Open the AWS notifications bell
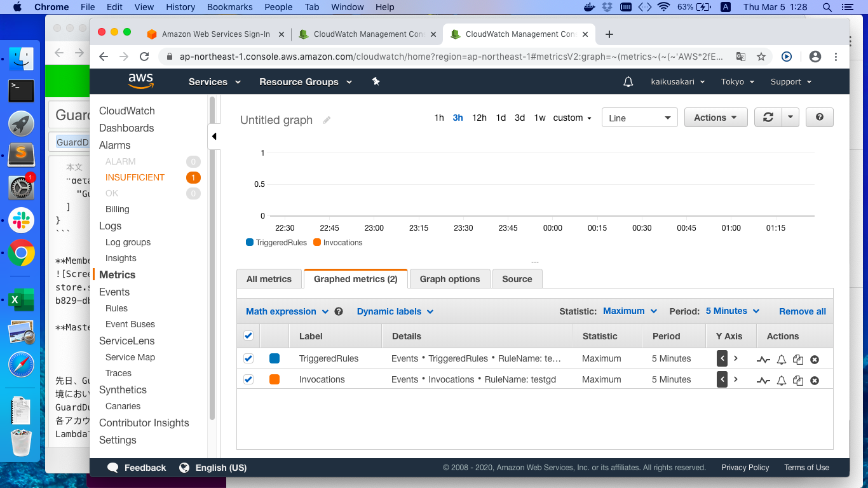This screenshot has width=868, height=488. click(628, 82)
